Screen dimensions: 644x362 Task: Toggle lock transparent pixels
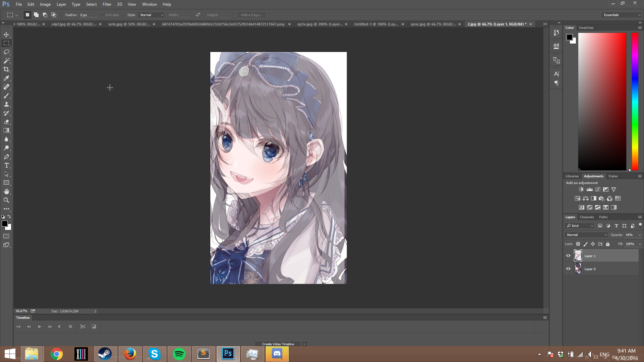(578, 244)
